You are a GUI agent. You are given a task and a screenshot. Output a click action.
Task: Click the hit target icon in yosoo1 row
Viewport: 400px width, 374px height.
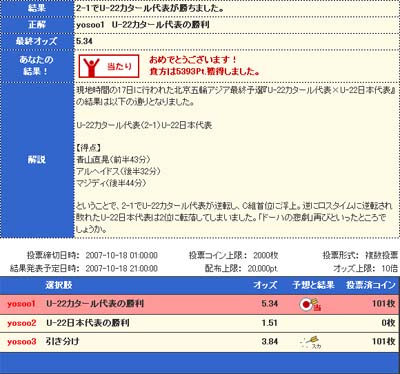pos(310,304)
